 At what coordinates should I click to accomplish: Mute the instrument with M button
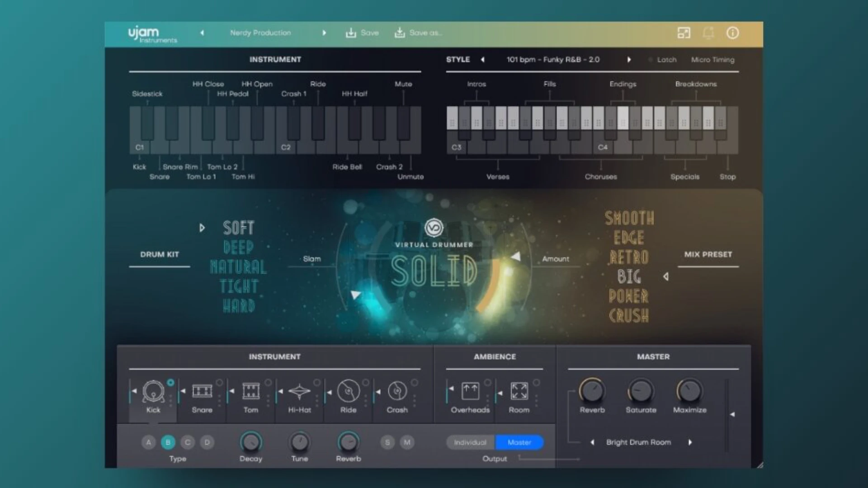[x=407, y=442]
